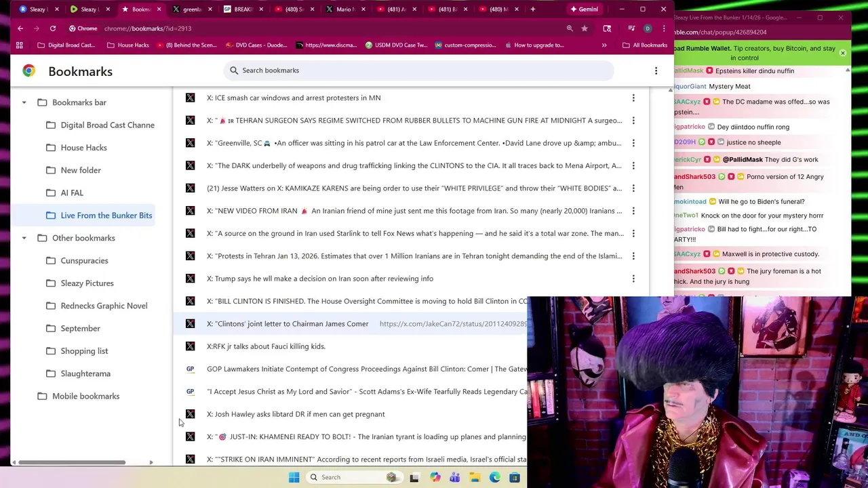
Task: Open the Windows Start menu
Action: click(294, 477)
